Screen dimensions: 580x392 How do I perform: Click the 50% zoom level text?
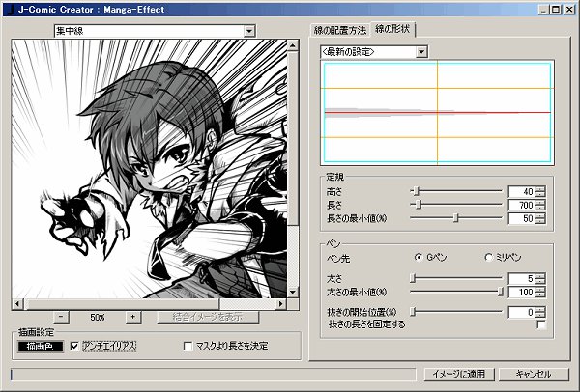pyautogui.click(x=98, y=317)
